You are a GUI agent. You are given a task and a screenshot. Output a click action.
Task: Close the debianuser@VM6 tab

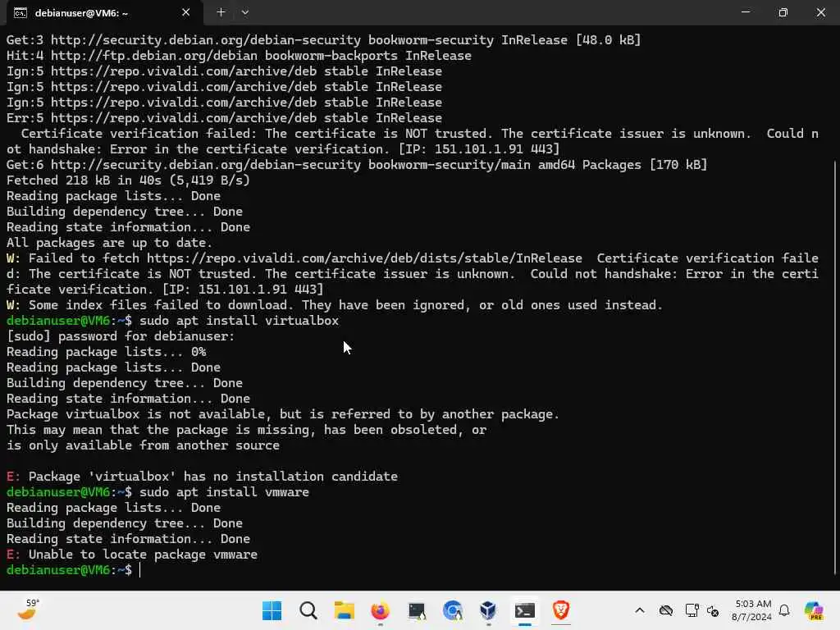pyautogui.click(x=185, y=12)
